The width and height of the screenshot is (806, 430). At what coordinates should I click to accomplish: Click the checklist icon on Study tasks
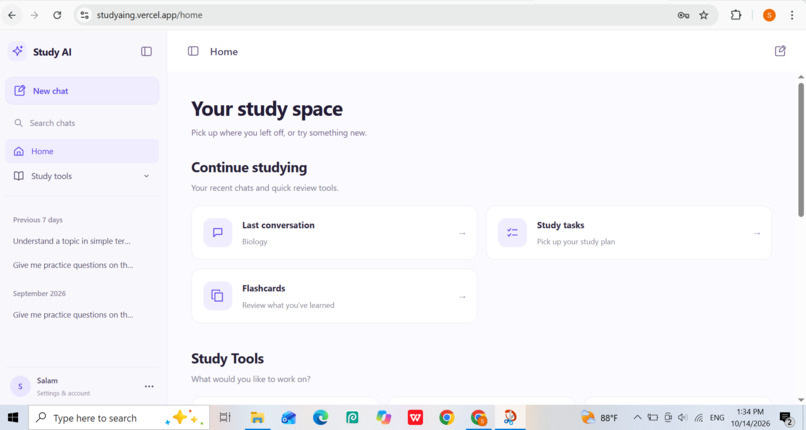pos(512,233)
